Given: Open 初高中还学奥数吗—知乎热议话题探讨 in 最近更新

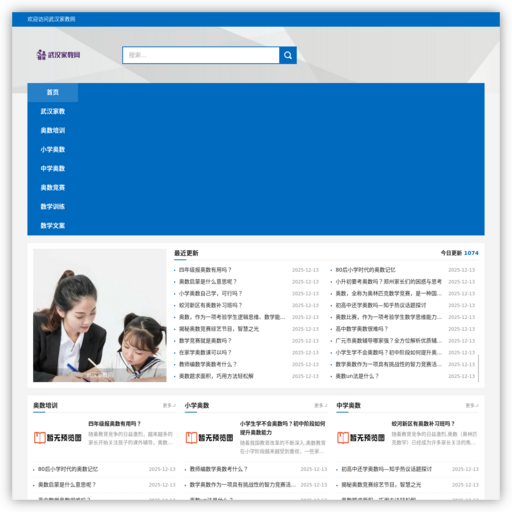Looking at the screenshot, I should click(x=381, y=305).
